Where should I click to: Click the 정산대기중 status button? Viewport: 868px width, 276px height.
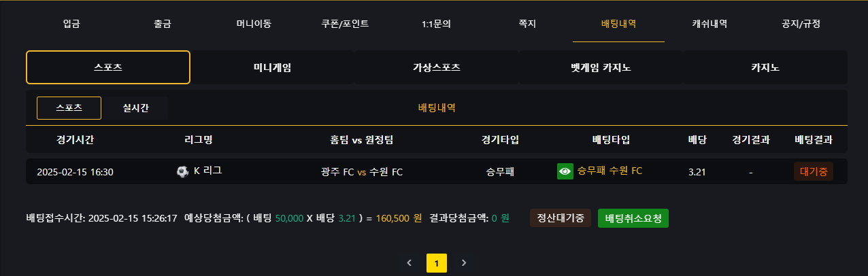[560, 218]
